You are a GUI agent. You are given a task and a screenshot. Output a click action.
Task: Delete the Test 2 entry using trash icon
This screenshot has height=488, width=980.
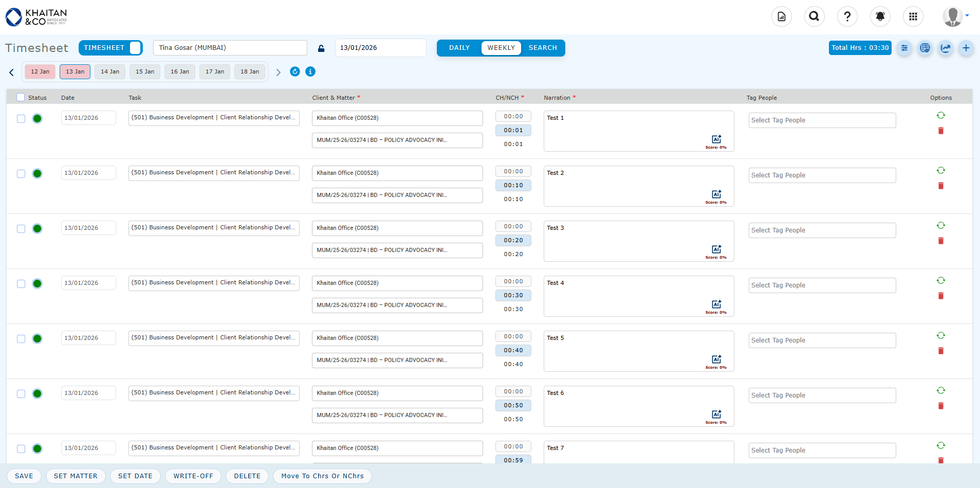(940, 186)
